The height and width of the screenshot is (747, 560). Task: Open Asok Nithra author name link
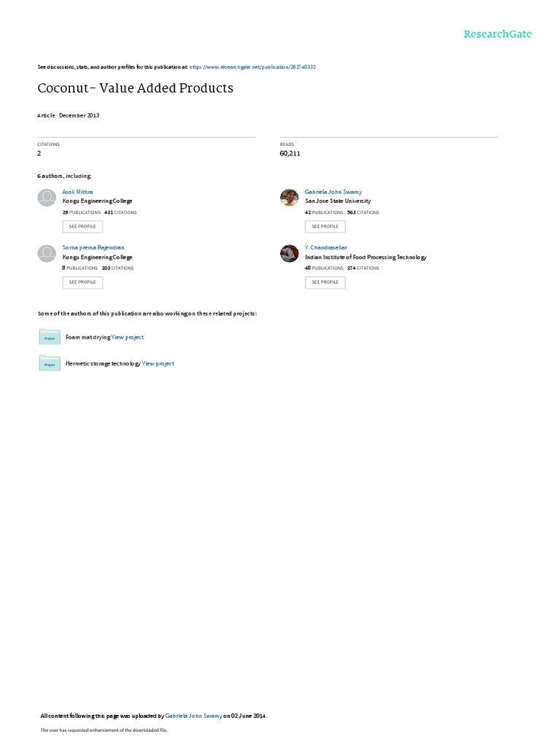[77, 192]
